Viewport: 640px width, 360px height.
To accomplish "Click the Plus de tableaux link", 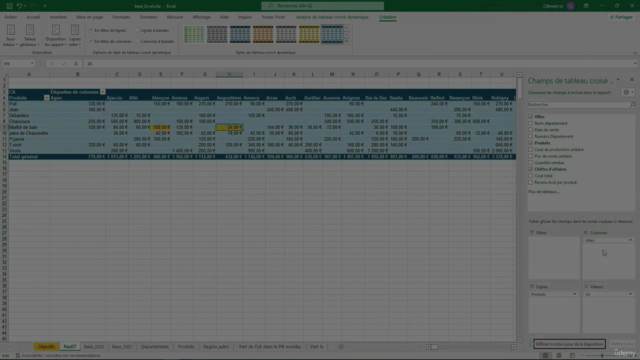I will [544, 192].
